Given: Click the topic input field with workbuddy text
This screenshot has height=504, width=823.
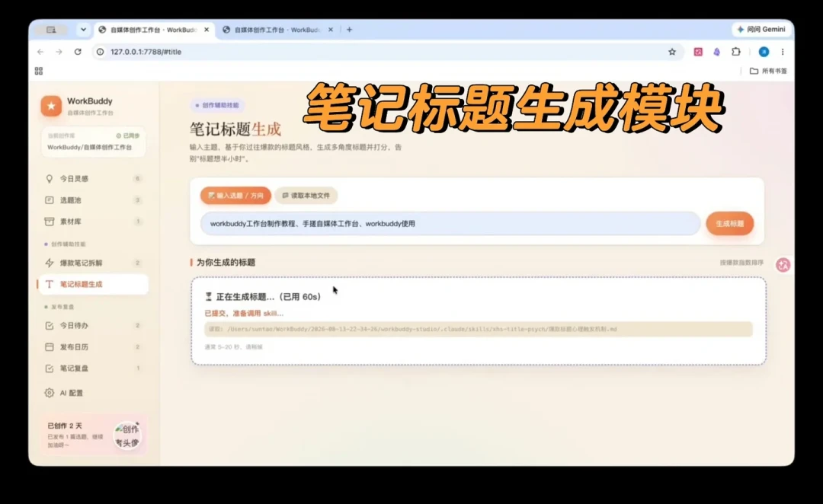Looking at the screenshot, I should [450, 224].
